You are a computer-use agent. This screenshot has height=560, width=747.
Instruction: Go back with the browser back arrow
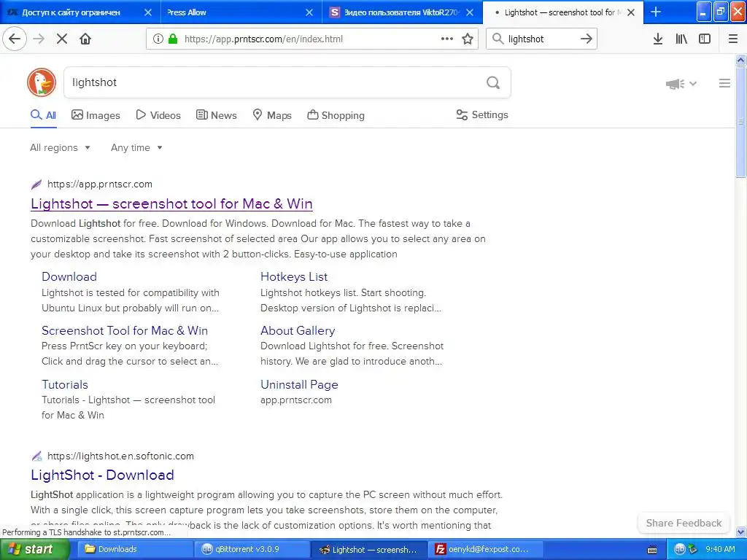click(x=15, y=39)
